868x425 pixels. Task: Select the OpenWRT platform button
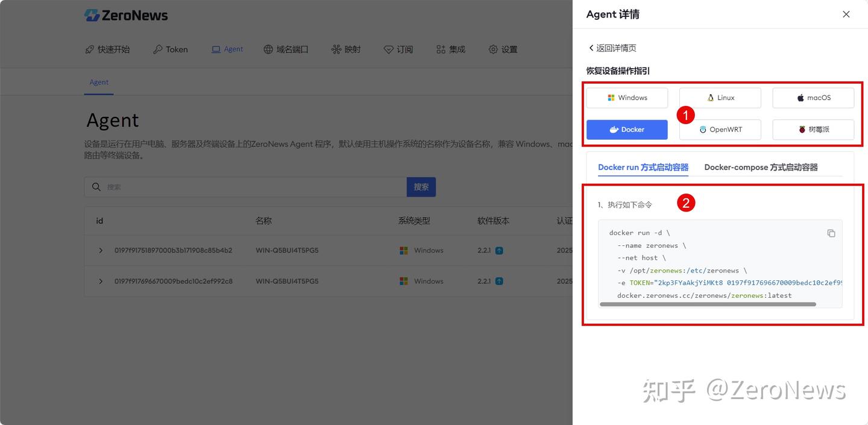coord(720,130)
